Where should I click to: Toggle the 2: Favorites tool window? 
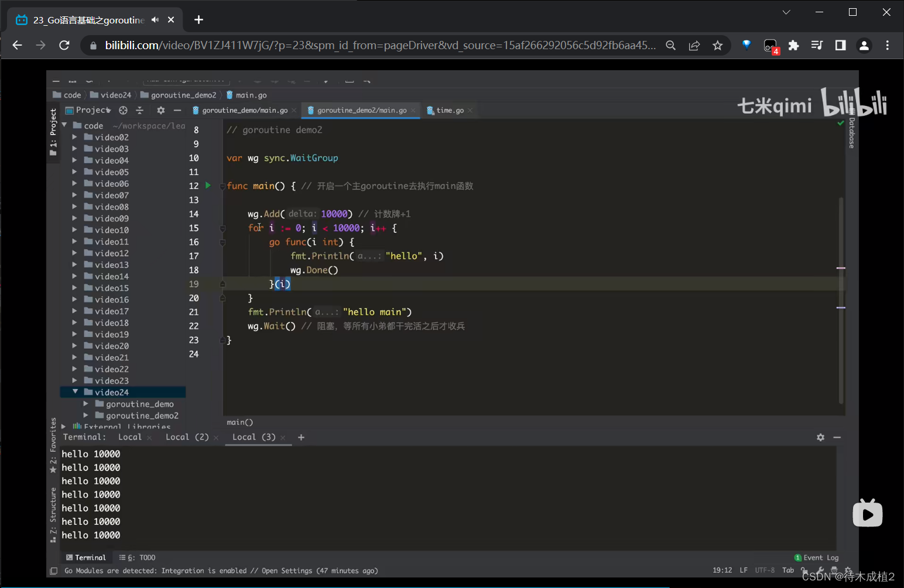(x=53, y=445)
